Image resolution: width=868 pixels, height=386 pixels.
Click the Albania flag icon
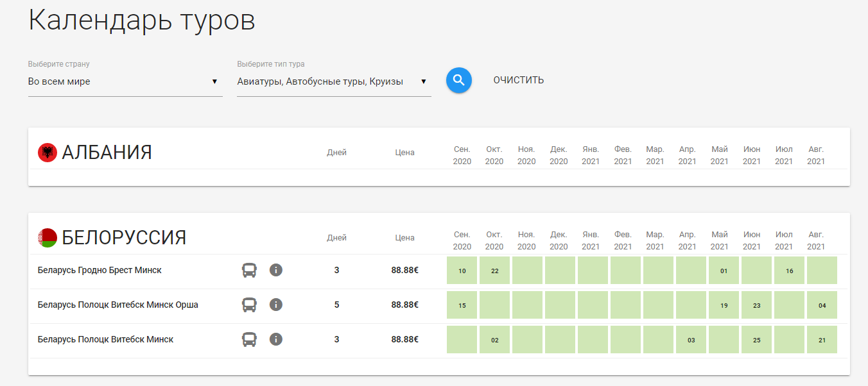(x=48, y=153)
